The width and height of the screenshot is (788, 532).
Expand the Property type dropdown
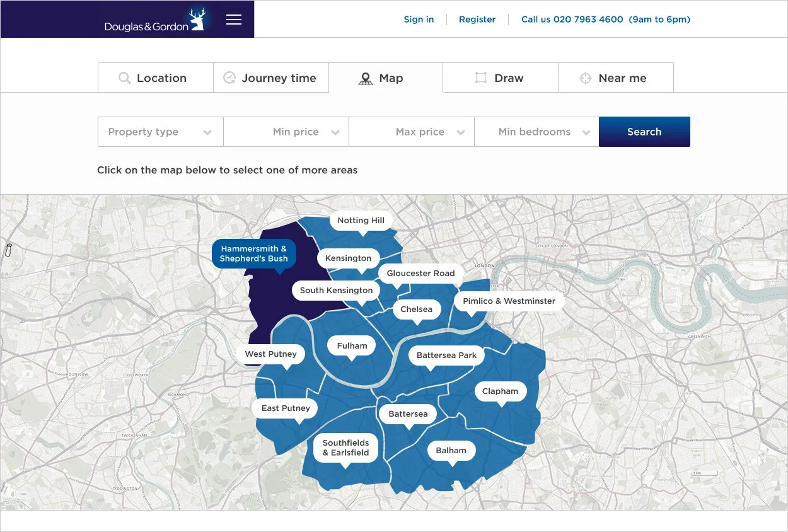click(x=161, y=132)
